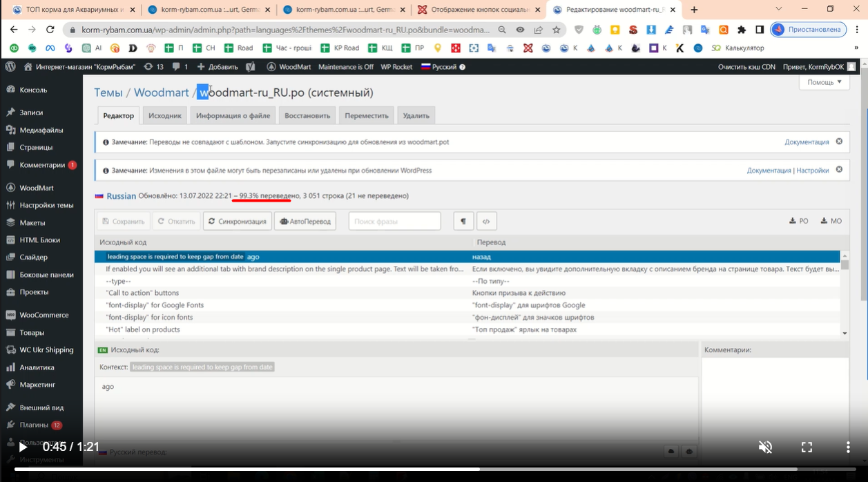Show hidden bookmarks with the overflow chevron

pyautogui.click(x=856, y=48)
